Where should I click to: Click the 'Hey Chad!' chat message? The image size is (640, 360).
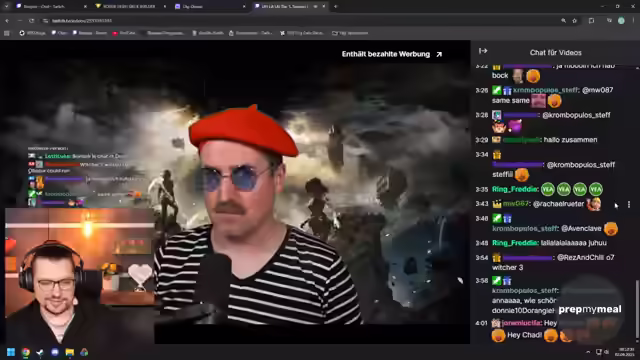(x=524, y=335)
